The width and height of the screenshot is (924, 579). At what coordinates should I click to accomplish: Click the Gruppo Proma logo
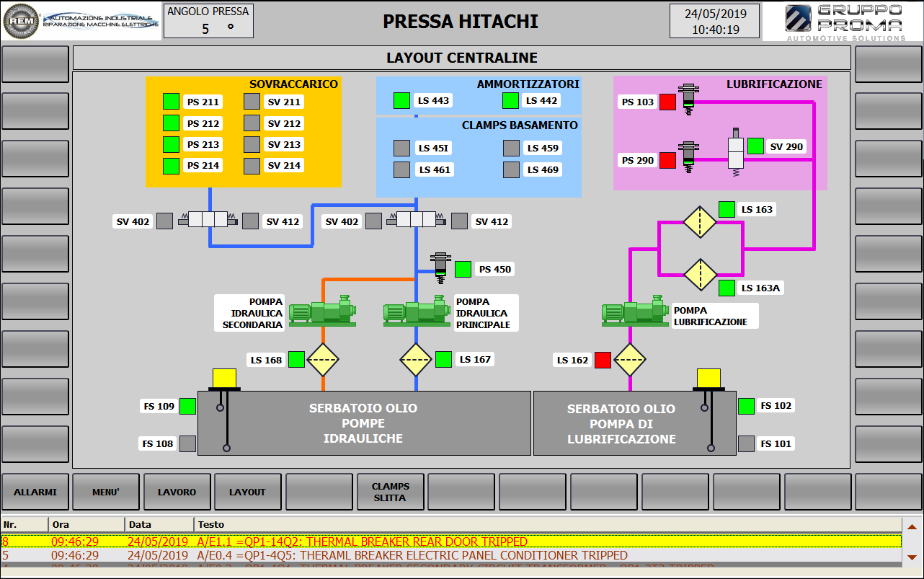(x=843, y=22)
